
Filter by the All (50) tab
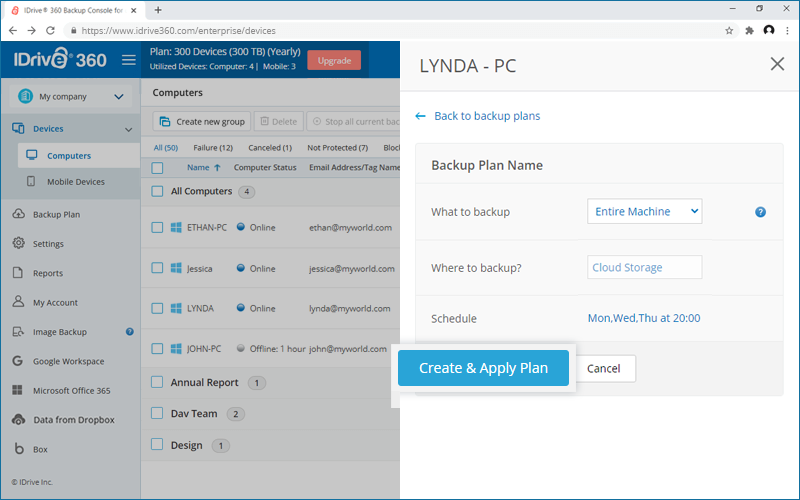(166, 147)
